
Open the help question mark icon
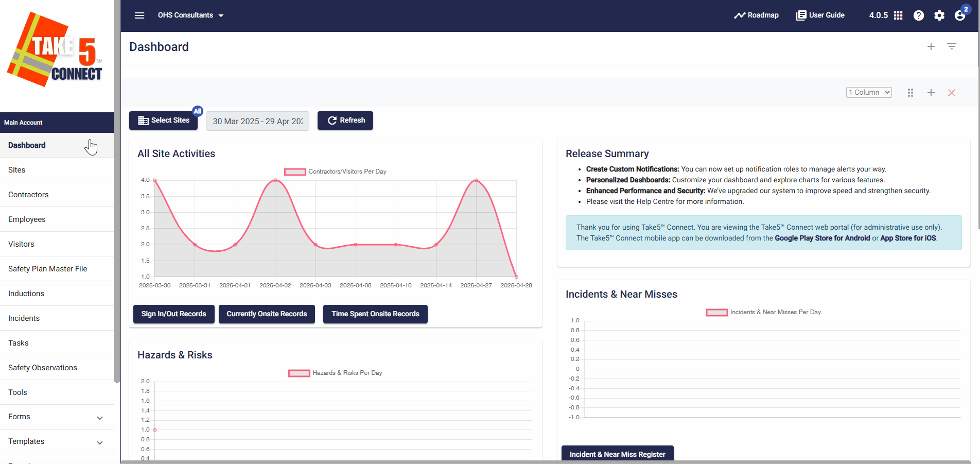tap(919, 15)
